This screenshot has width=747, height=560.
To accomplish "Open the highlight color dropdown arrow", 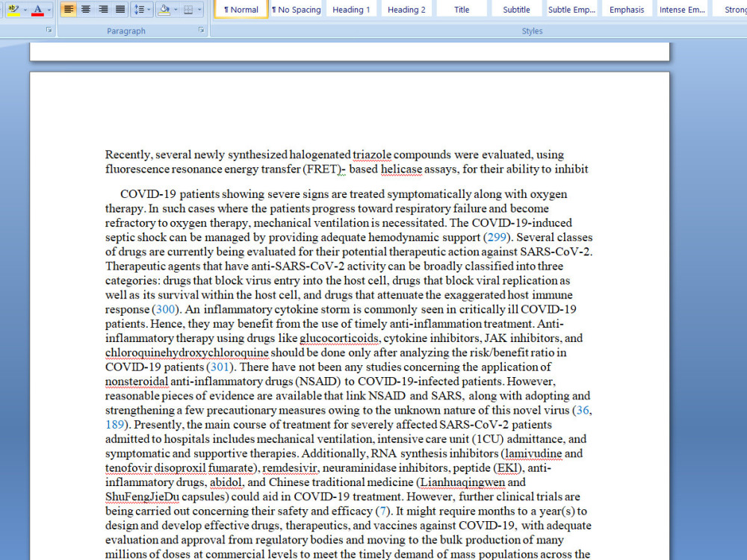I will (x=25, y=10).
